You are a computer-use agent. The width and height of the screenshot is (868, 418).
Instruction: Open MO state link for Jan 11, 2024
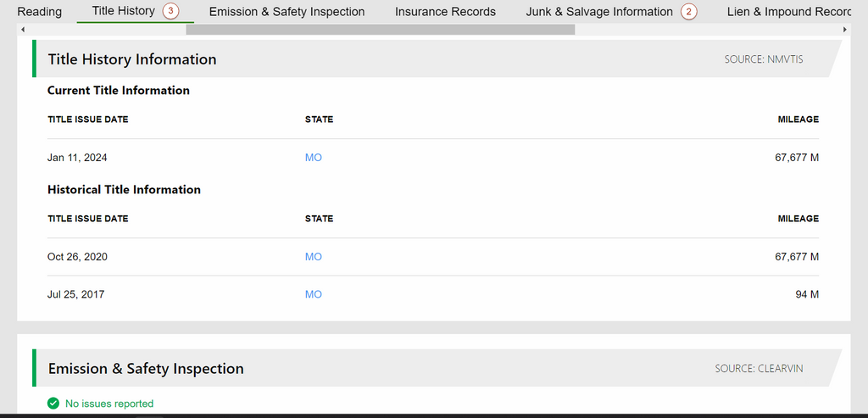point(314,158)
